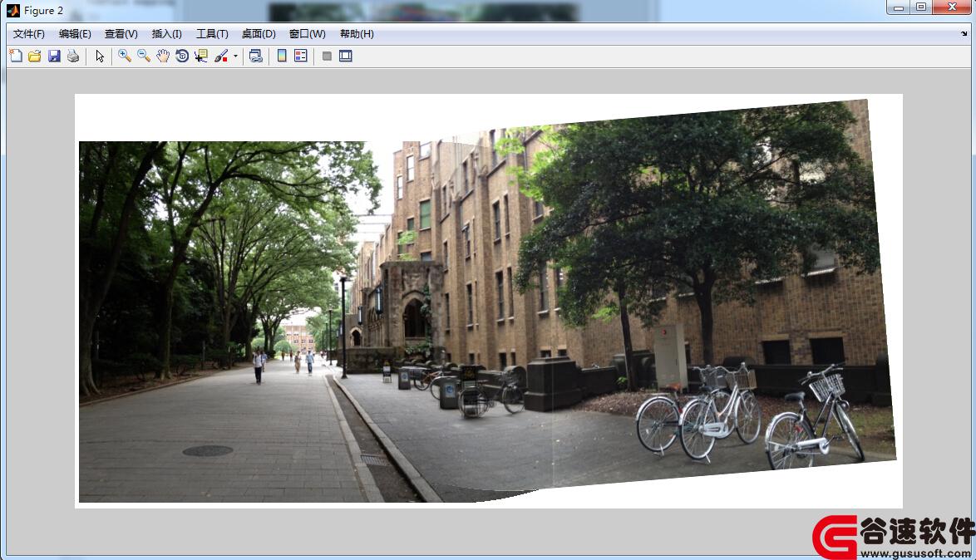This screenshot has height=560, width=976.
Task: Insert a colorbar using the toolbar icon
Action: point(282,56)
